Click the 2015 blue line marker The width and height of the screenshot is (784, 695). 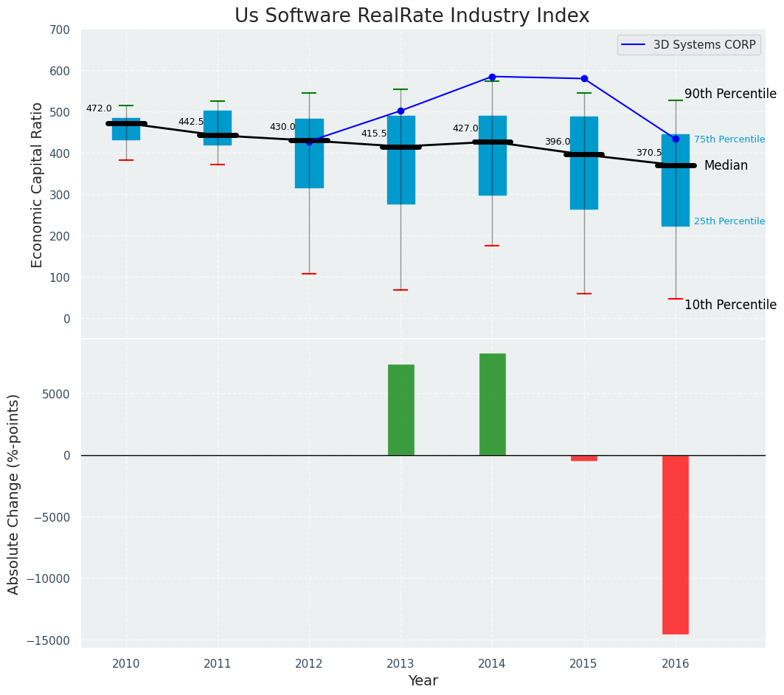(x=584, y=78)
